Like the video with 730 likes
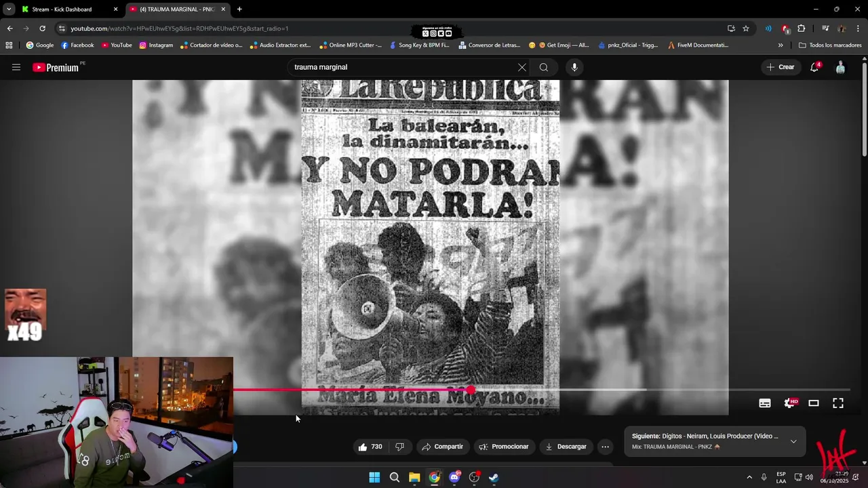Viewport: 868px width, 488px height. [370, 447]
